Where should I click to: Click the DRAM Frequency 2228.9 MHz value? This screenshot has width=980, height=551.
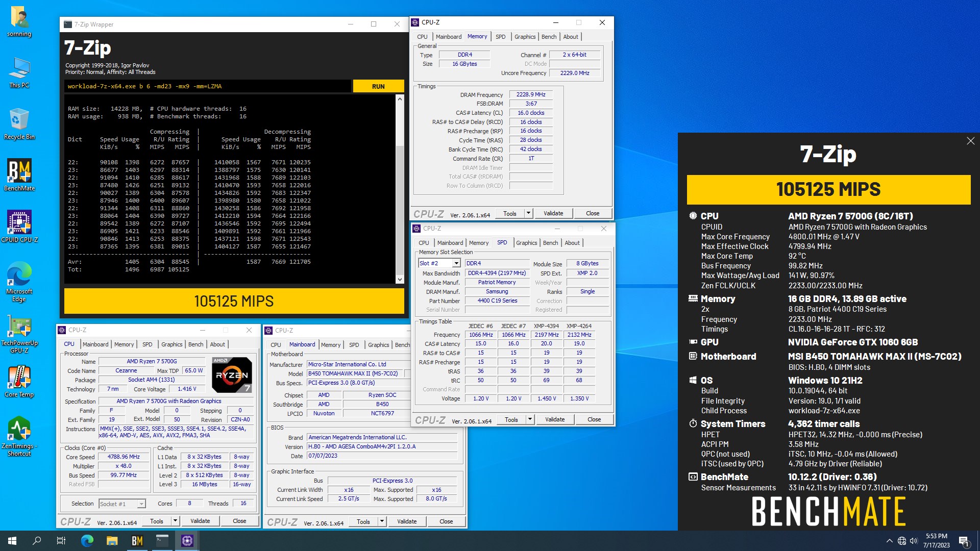coord(531,95)
